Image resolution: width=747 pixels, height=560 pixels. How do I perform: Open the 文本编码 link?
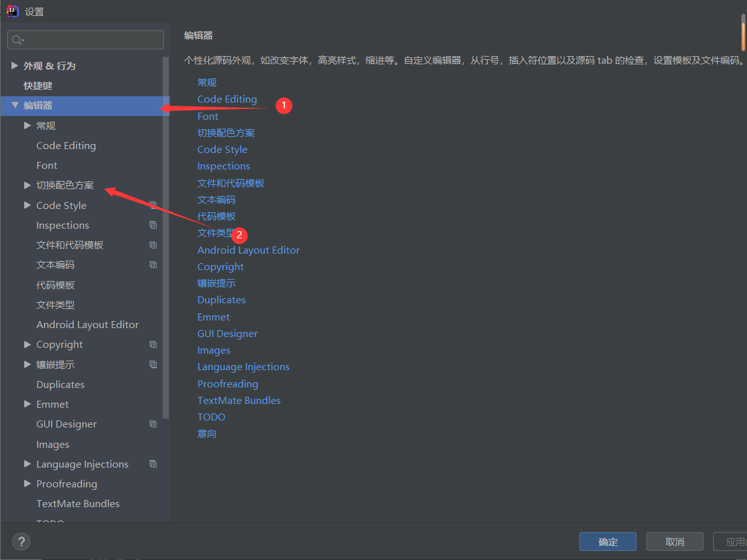point(217,199)
